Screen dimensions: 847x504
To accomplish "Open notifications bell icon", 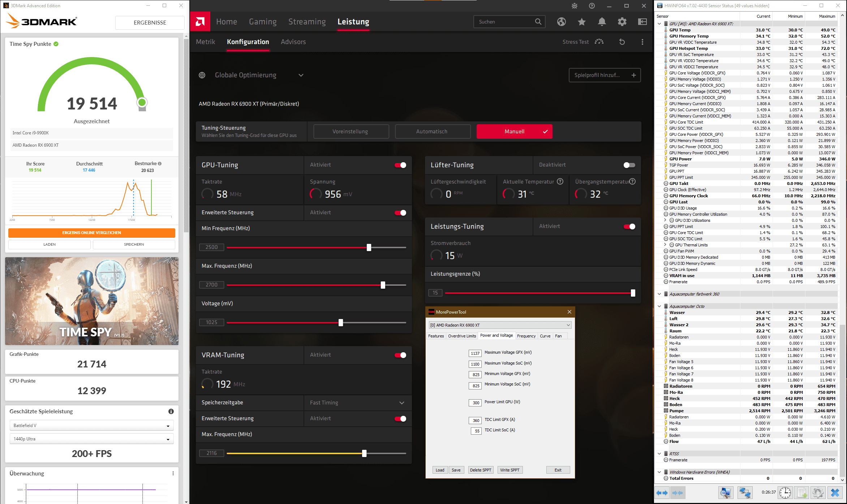I will [602, 22].
